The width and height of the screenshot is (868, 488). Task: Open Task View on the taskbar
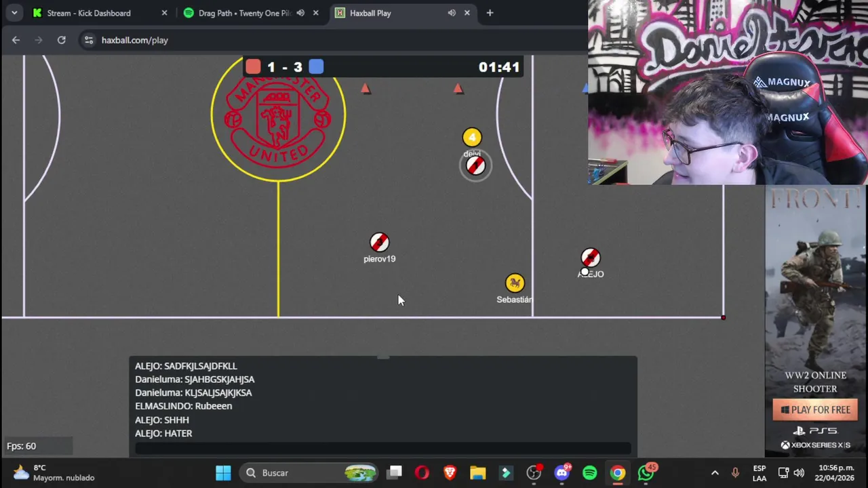(395, 472)
